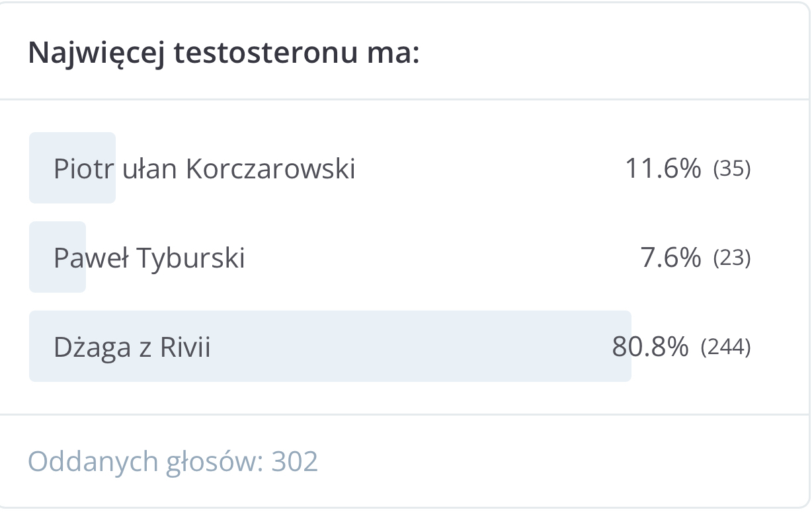Click the surname "Korczarowski" in the first option
Viewport: 812px width, 514px height.
point(270,169)
